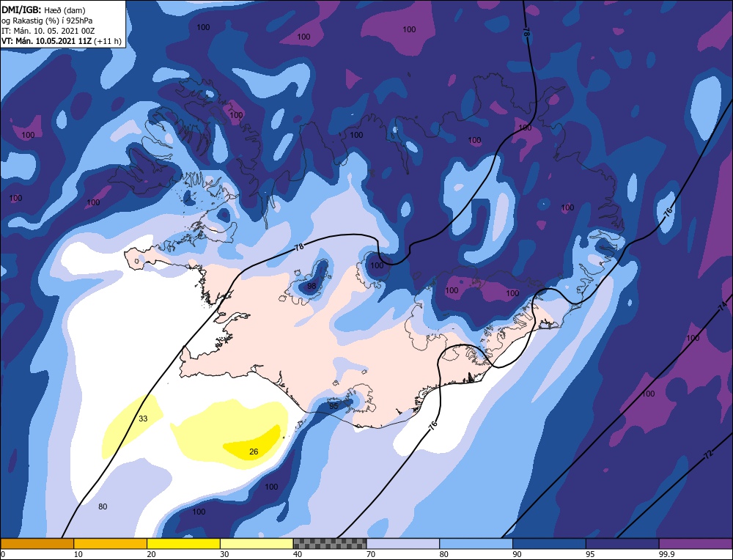
Task: Select the bright yellow 20–30 legend swatch
Action: click(183, 543)
